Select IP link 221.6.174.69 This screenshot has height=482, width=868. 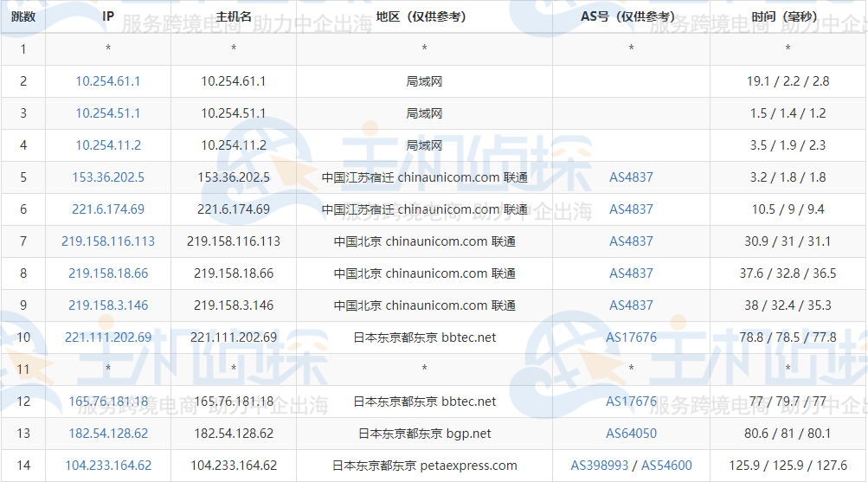pos(108,209)
